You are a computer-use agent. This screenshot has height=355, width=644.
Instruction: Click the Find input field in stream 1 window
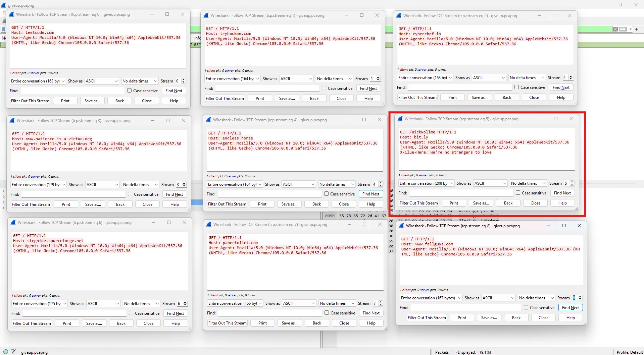[267, 88]
